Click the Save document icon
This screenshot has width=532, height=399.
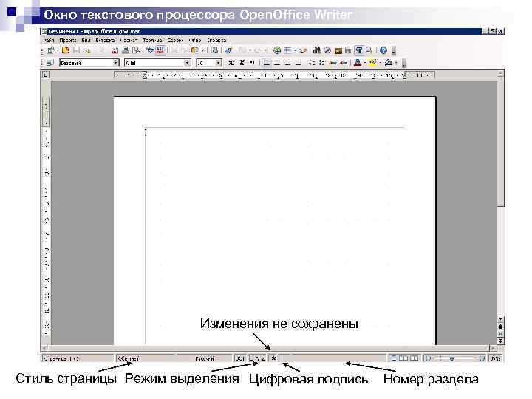77,51
